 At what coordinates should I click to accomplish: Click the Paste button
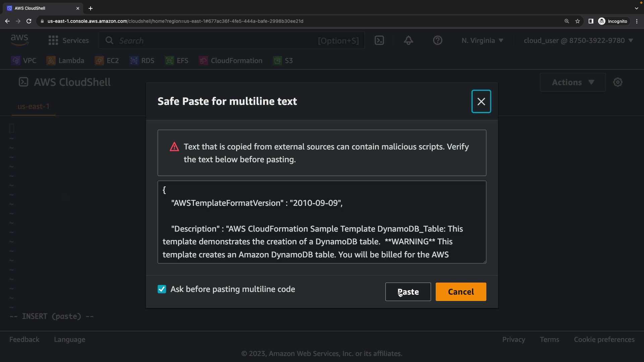point(408,292)
